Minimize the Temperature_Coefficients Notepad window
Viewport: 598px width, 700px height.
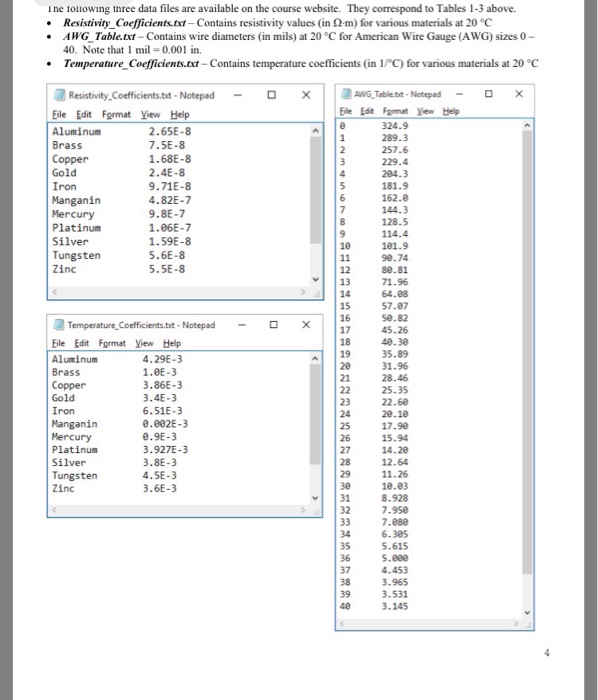coord(242,325)
